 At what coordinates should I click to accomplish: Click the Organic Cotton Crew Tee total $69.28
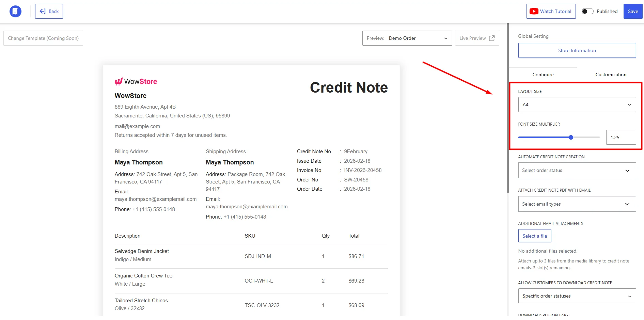point(356,281)
